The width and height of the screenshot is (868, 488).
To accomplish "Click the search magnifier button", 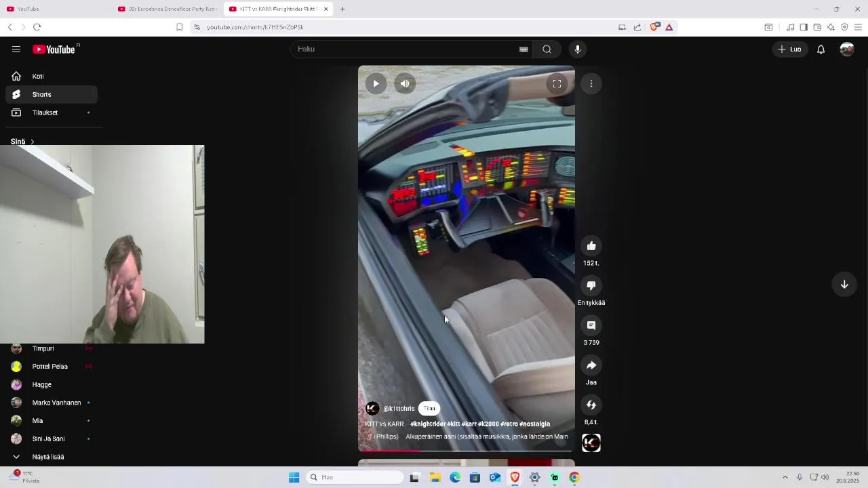I will point(547,49).
